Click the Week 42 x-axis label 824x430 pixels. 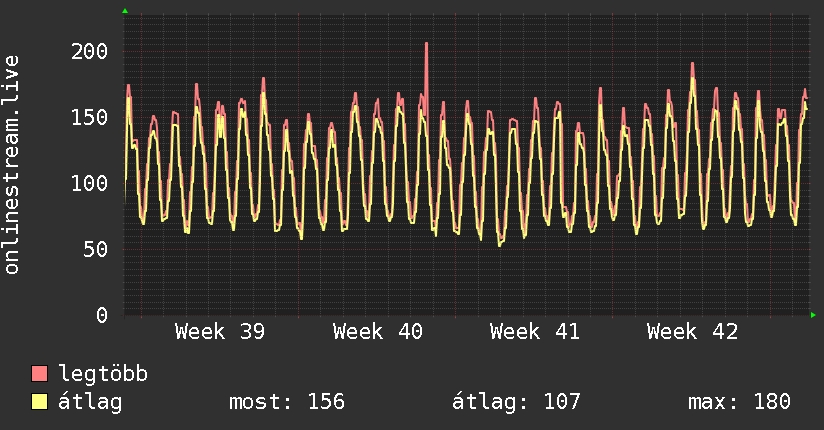[692, 332]
